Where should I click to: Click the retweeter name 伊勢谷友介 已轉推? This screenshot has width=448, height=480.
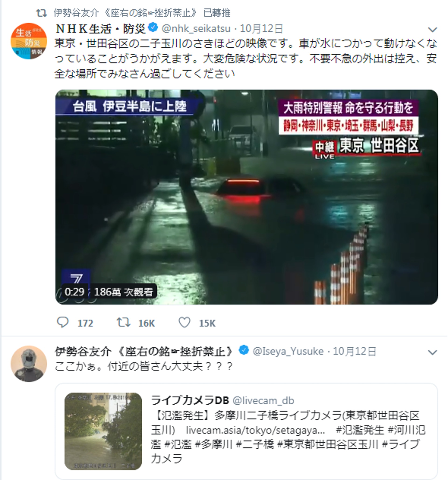coord(142,13)
